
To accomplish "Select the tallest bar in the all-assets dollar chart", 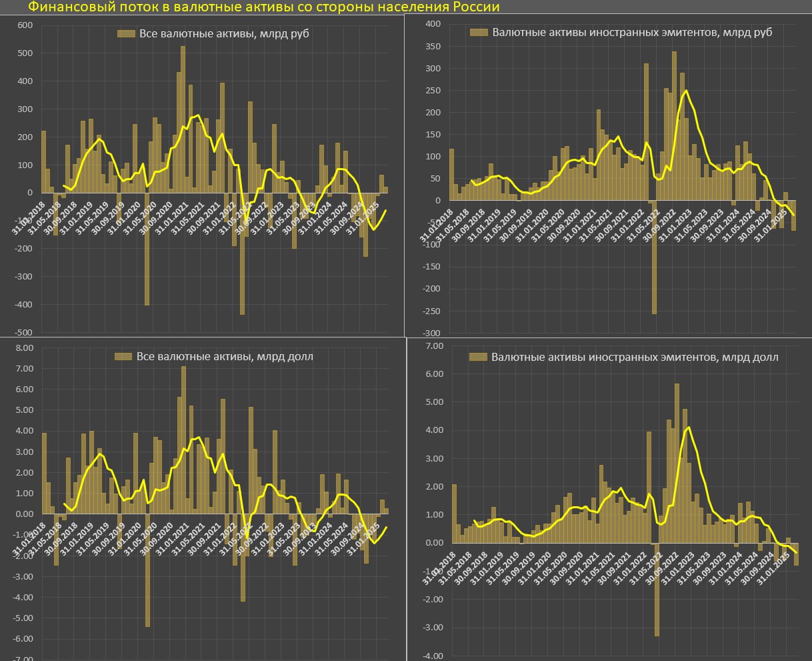I will 183,440.
